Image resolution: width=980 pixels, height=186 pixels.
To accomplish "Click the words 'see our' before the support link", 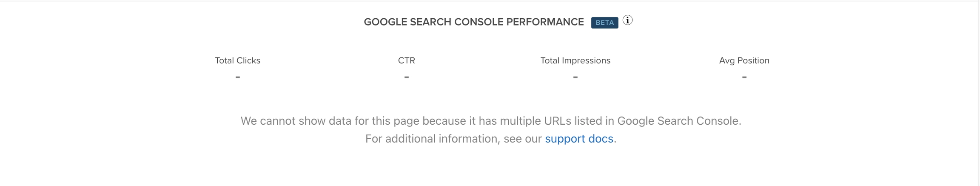I will tap(523, 139).
